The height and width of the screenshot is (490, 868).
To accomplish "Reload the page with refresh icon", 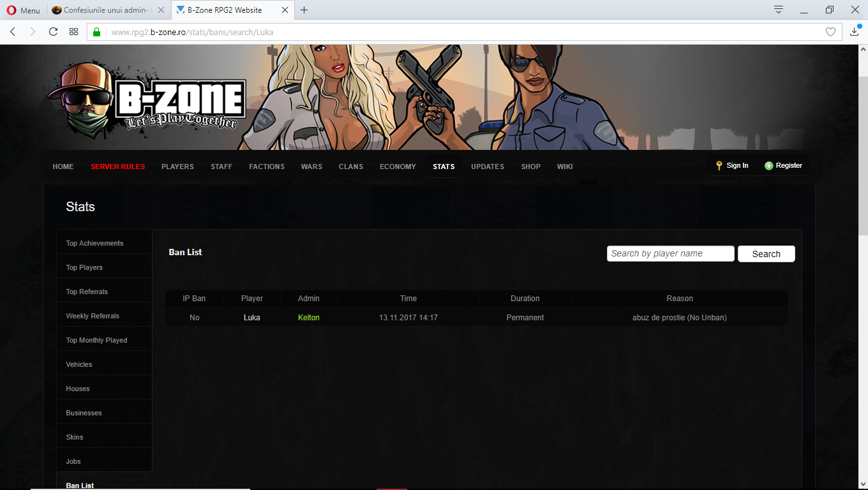I will pyautogui.click(x=53, y=31).
